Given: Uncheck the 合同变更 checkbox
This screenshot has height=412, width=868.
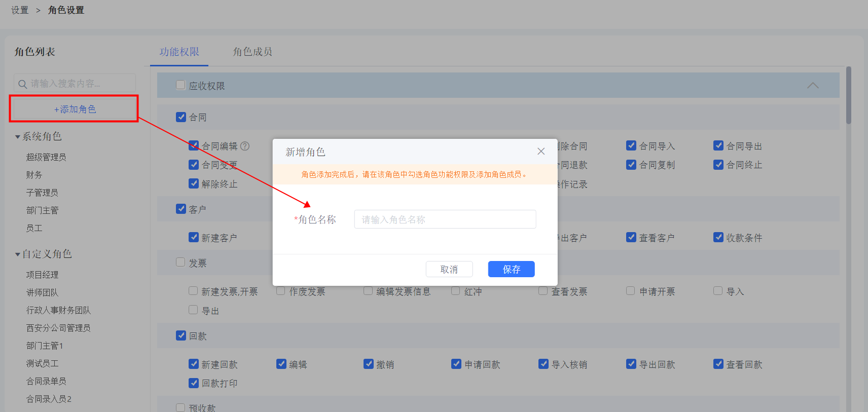Looking at the screenshot, I should [194, 165].
